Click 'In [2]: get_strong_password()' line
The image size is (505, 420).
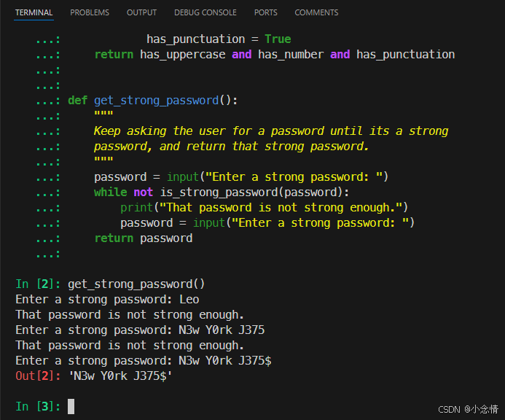click(x=110, y=284)
